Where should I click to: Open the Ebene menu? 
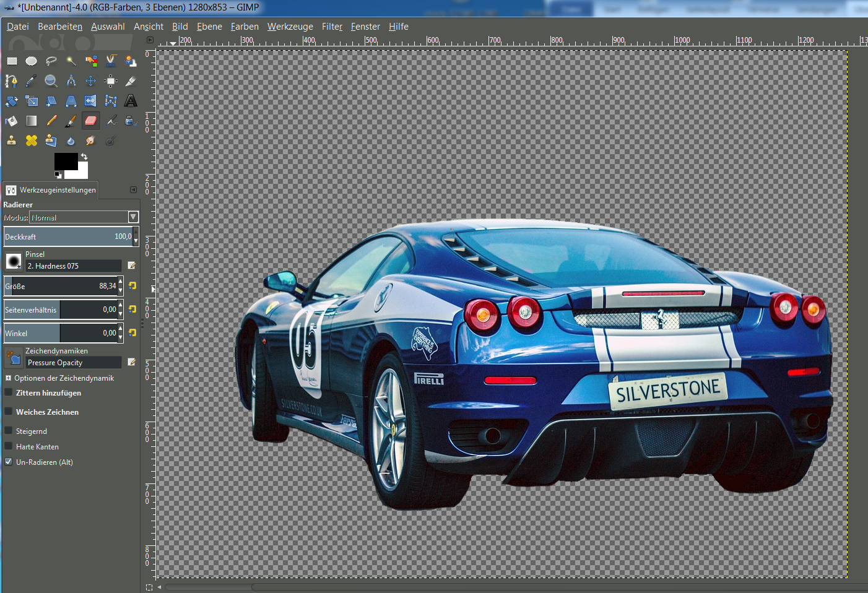[209, 27]
